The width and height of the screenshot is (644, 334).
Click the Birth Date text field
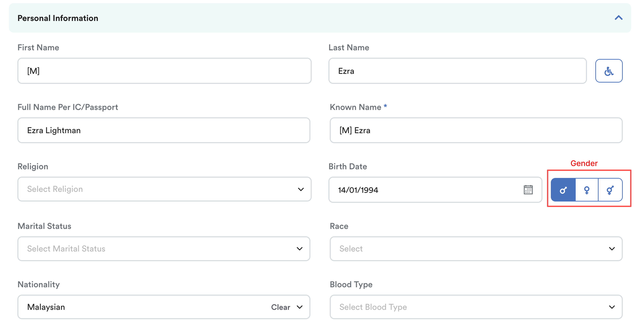[x=425, y=190]
